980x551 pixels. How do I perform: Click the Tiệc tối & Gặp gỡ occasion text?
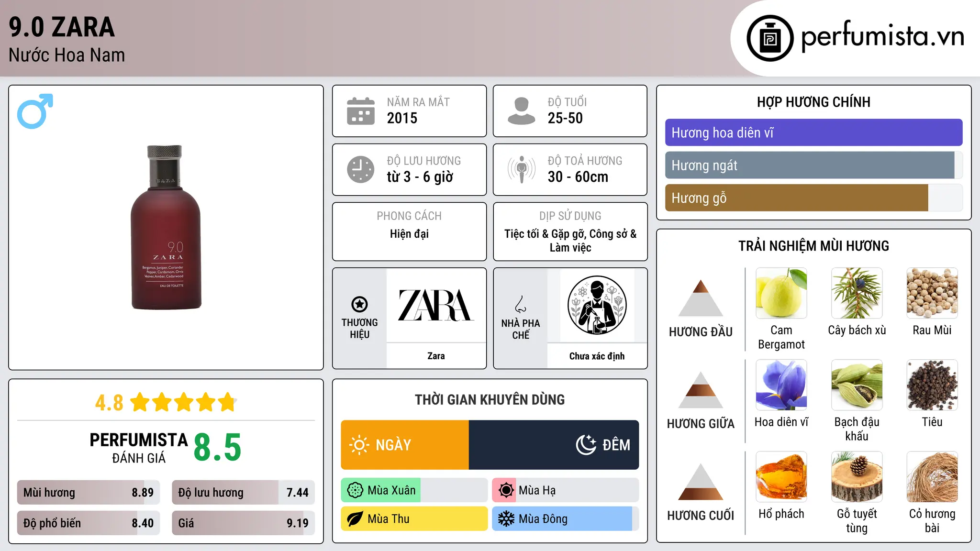(570, 241)
